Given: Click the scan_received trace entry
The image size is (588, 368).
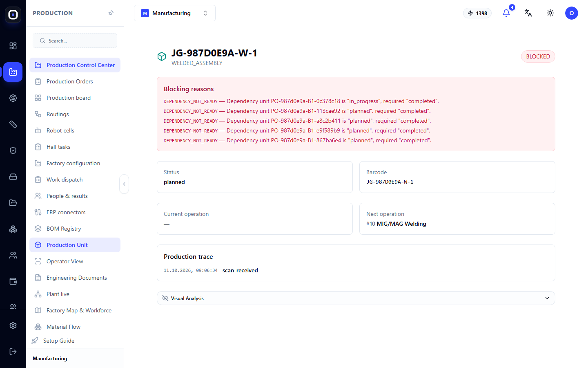Looking at the screenshot, I should [240, 270].
